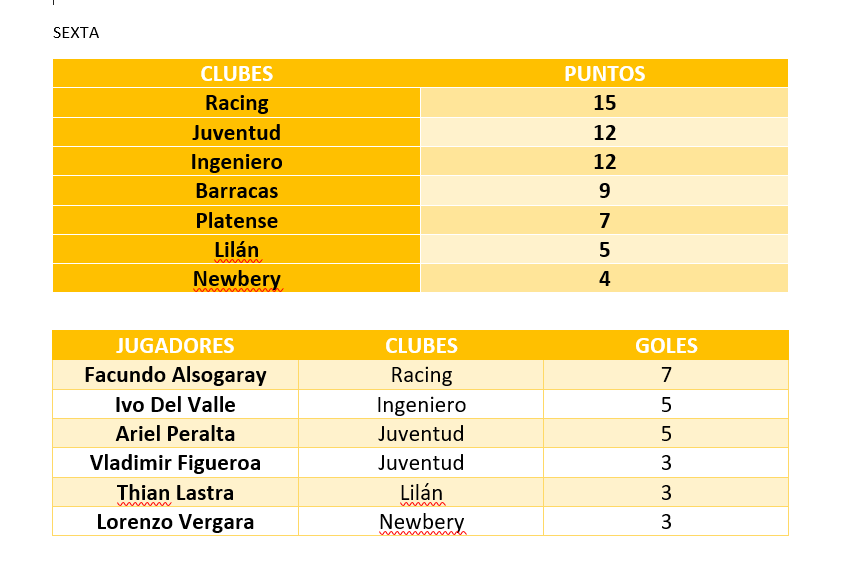Select the Lorenzo Vergara cell

tap(175, 522)
